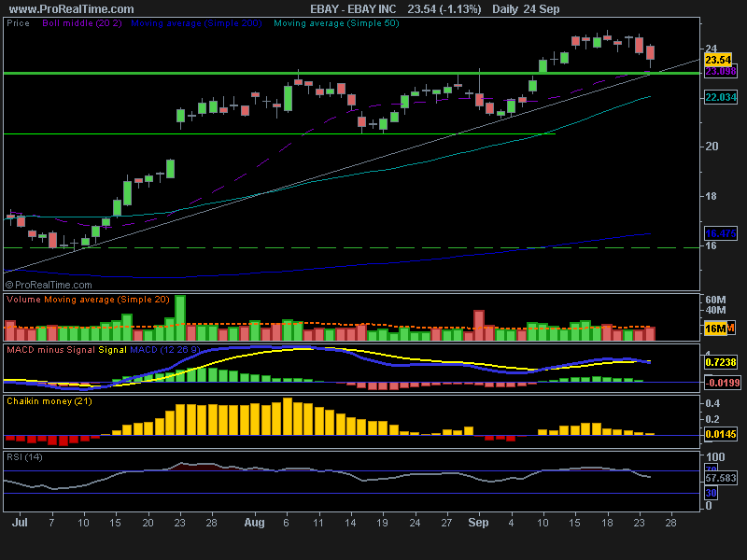Select the 23.54 (-1.13%) price change text
This screenshot has height=560, width=747.
pyautogui.click(x=444, y=9)
